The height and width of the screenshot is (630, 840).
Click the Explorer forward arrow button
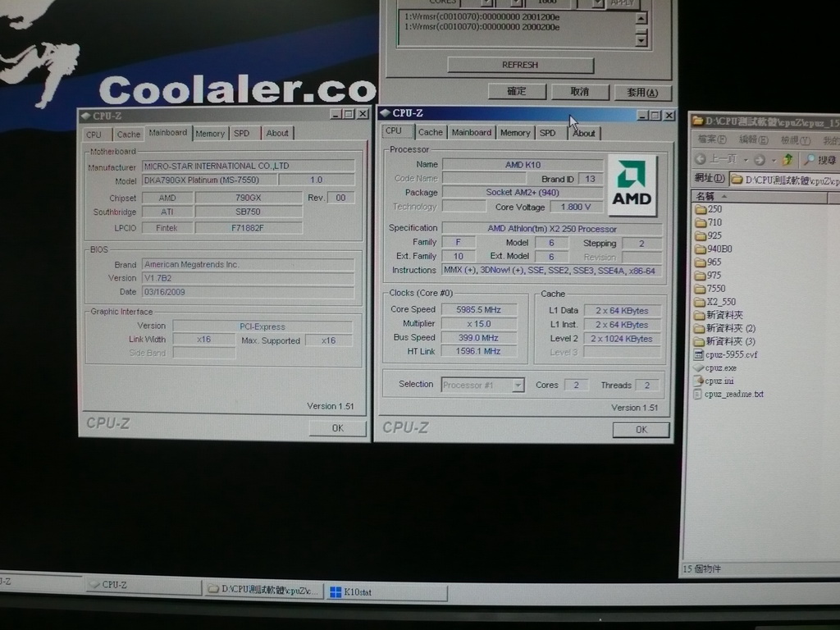pos(759,160)
